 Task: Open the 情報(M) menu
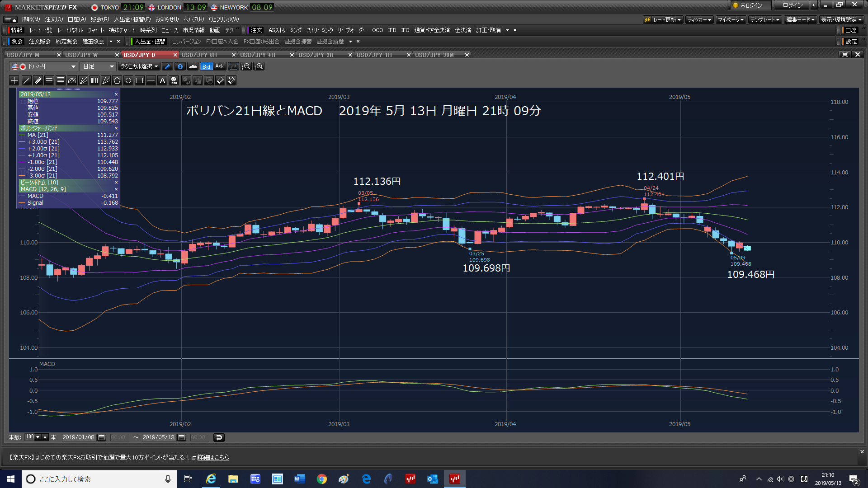(x=31, y=19)
